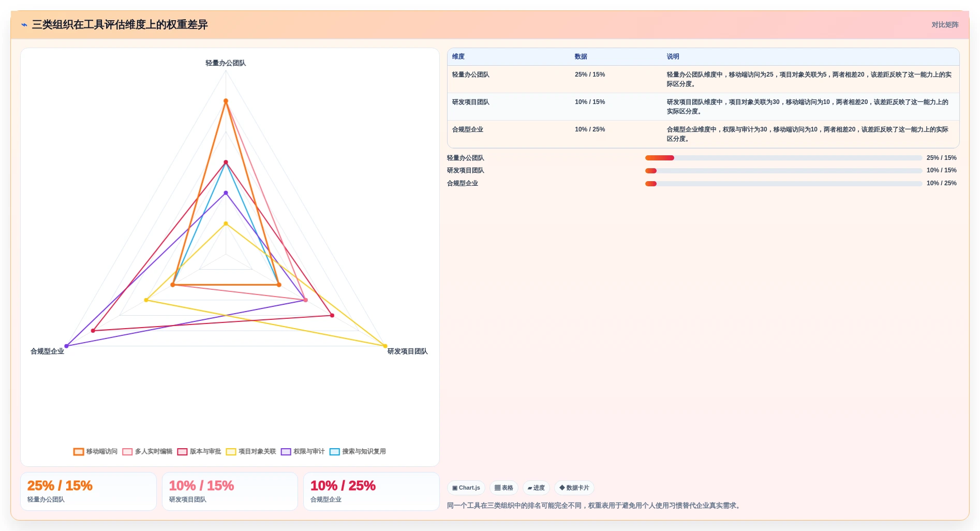Click the 说明 column header
This screenshot has height=531, width=980.
[x=673, y=56]
